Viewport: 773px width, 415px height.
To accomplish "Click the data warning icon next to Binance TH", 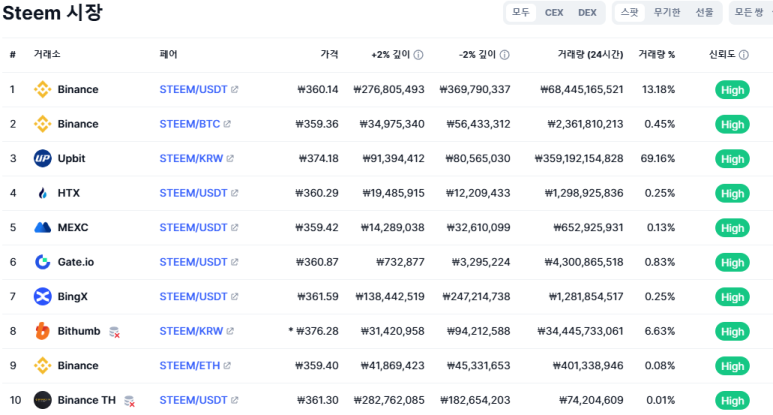I will pos(130,401).
